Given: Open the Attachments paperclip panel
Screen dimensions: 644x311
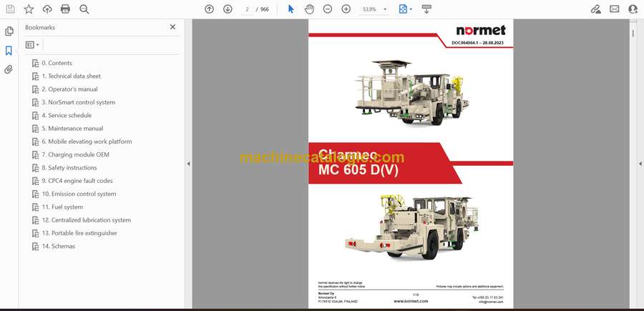Looking at the screenshot, I should pyautogui.click(x=9, y=69).
